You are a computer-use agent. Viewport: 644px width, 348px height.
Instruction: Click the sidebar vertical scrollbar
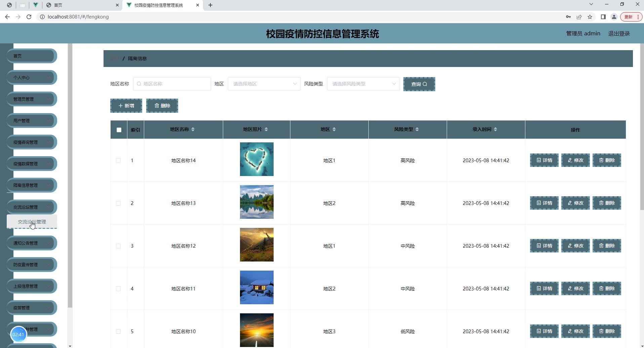pyautogui.click(x=70, y=175)
